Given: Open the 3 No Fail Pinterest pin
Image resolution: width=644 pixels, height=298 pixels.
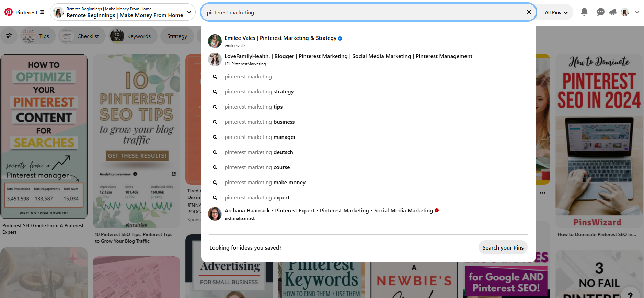Looking at the screenshot, I should coord(599,274).
